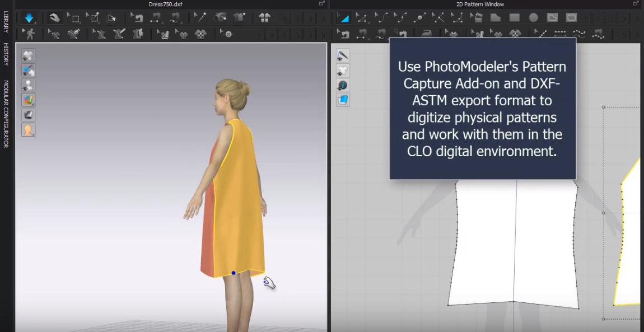Select the Segment Topstitch dashed-line tool
Image resolution: width=644 pixels, height=332 pixels.
[x=560, y=34]
